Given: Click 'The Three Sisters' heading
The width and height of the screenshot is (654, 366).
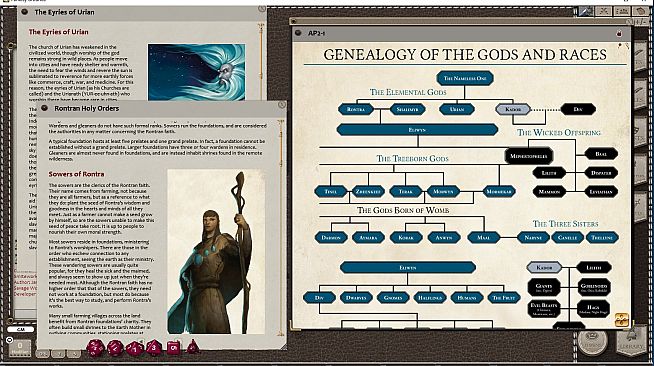Looking at the screenshot, I should click(565, 224).
